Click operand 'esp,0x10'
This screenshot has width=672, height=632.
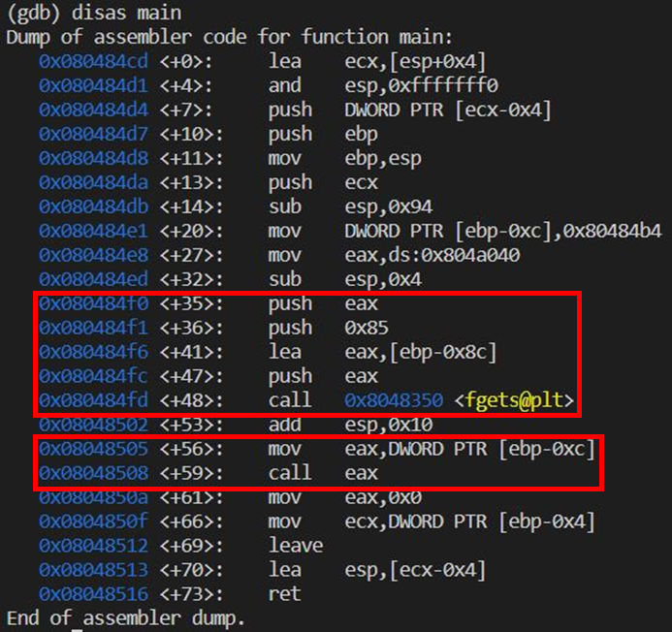point(389,425)
